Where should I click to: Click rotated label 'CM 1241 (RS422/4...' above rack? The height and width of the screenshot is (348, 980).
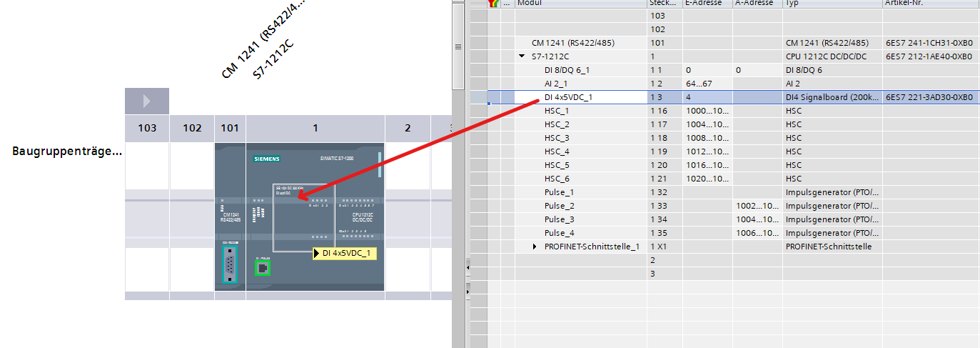(x=263, y=38)
